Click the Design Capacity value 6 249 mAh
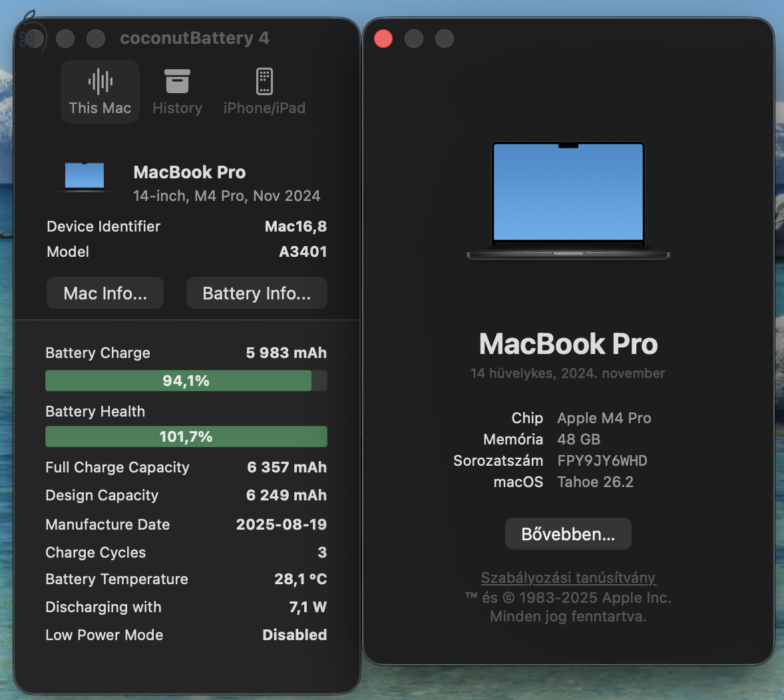Image resolution: width=784 pixels, height=700 pixels. pos(286,496)
